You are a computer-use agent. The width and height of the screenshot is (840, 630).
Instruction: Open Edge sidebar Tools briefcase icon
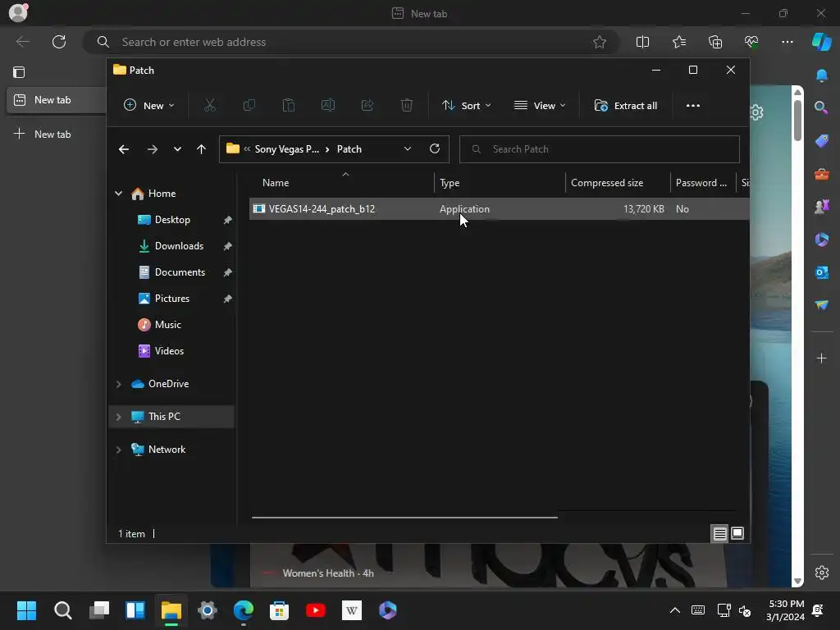821,174
